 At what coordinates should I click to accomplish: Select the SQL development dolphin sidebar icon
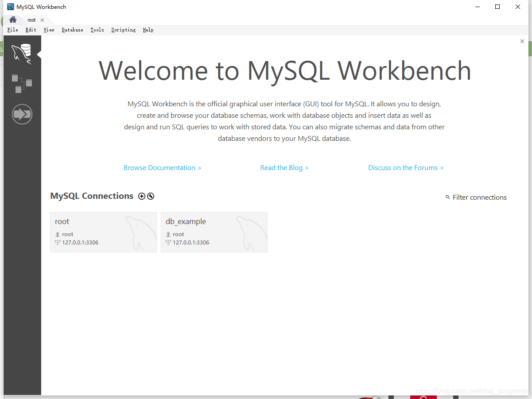pyautogui.click(x=22, y=53)
